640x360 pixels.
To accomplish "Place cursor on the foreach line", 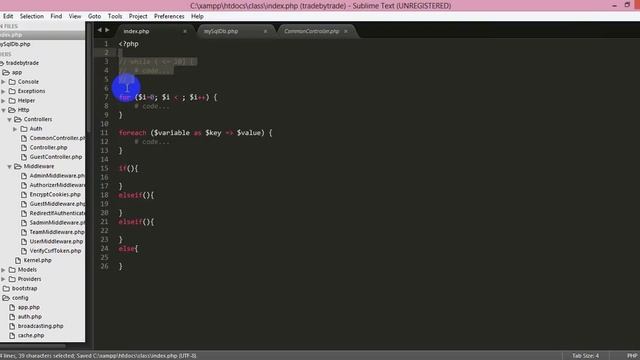I will pyautogui.click(x=196, y=133).
